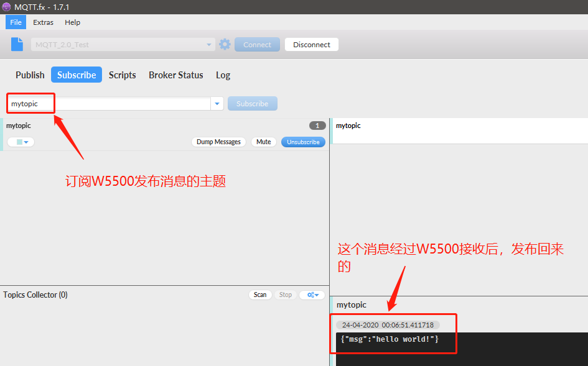This screenshot has height=366, width=588.
Task: Open the mytopic subscription color picker
Action: coord(21,142)
